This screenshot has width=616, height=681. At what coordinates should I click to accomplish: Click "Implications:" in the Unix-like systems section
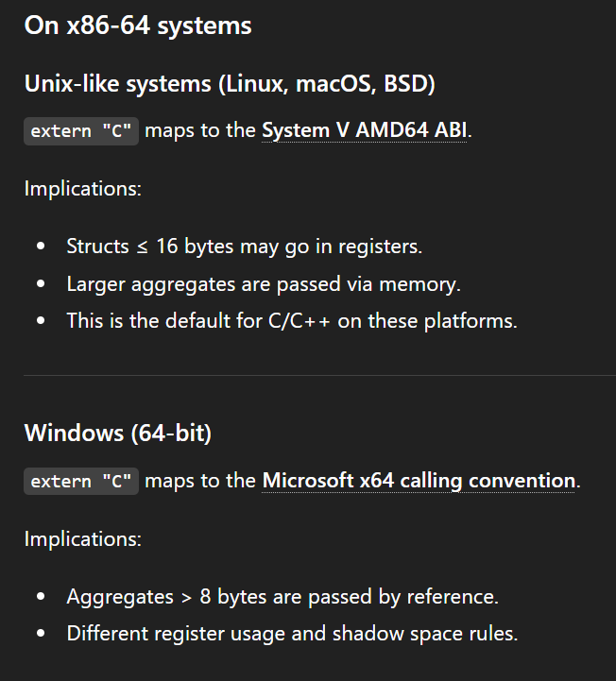[x=83, y=188]
